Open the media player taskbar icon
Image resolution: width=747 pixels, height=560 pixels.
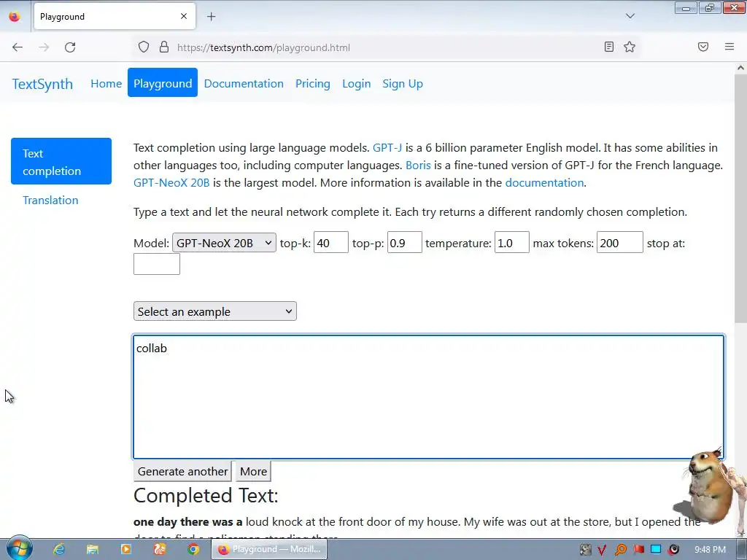coord(125,549)
